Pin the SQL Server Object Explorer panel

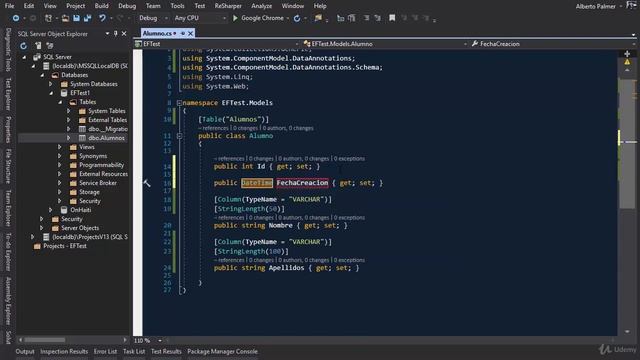click(x=116, y=34)
